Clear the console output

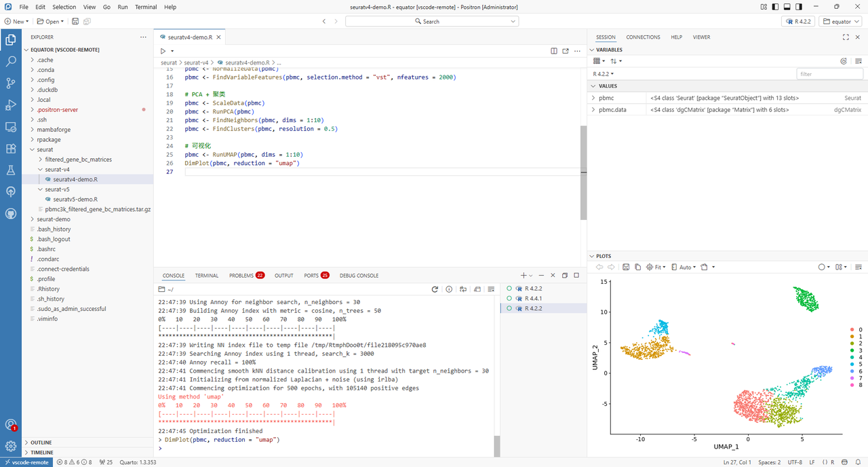491,289
